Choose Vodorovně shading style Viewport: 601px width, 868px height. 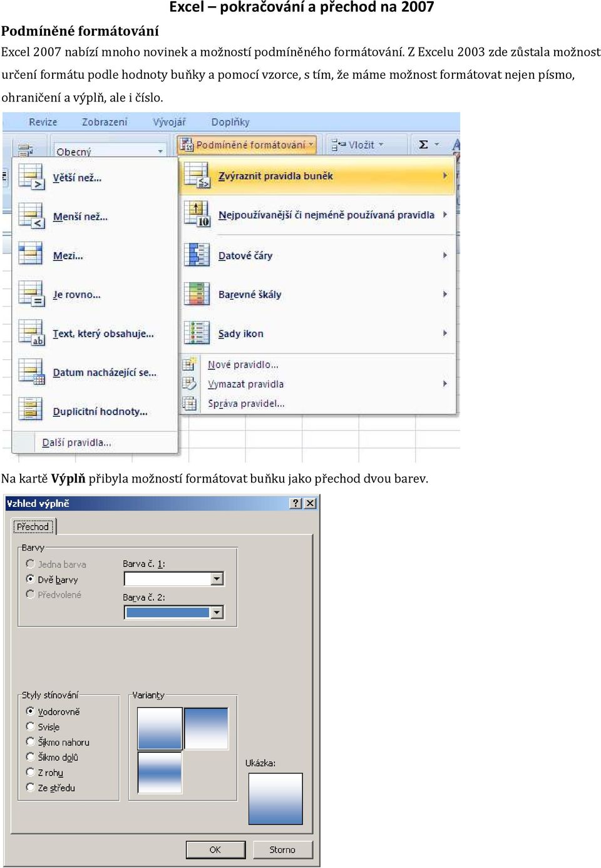pyautogui.click(x=30, y=711)
